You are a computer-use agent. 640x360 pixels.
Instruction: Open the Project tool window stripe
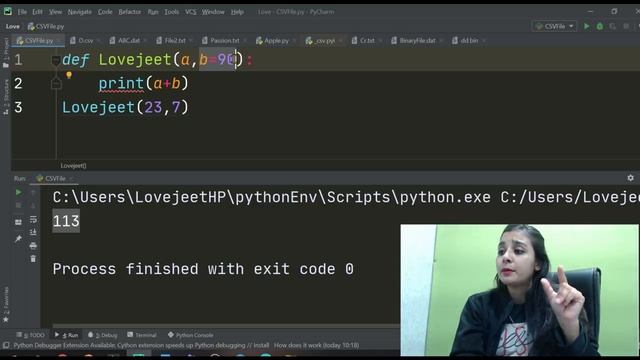tap(6, 53)
